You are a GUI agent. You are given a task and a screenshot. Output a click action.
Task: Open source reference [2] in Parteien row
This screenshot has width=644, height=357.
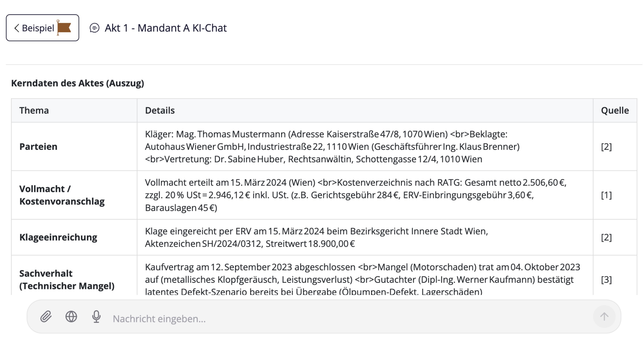tap(606, 147)
